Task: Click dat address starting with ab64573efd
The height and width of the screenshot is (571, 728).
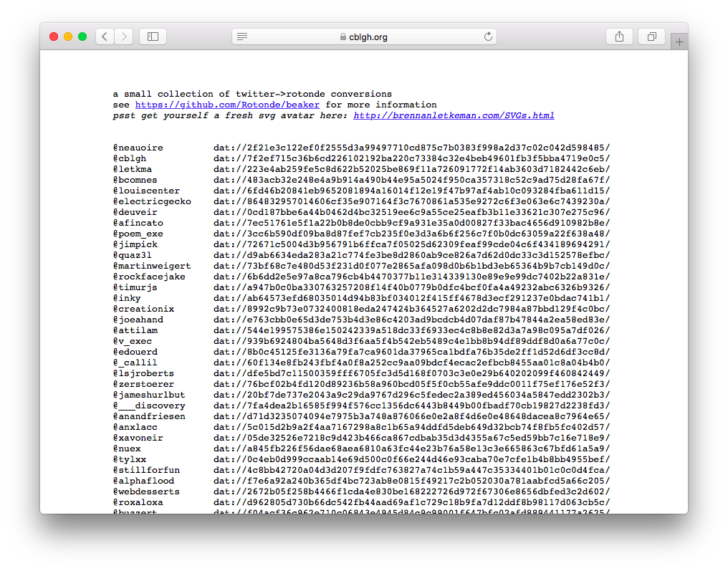Action: click(412, 298)
